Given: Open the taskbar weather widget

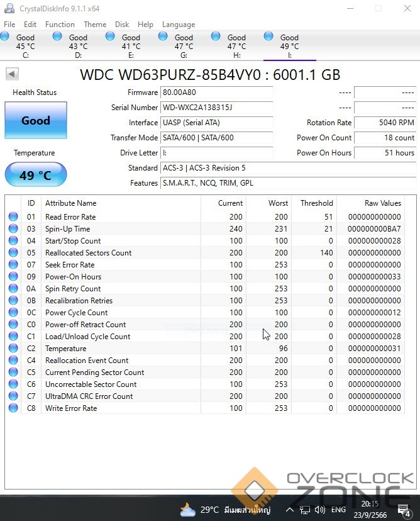Looking at the screenshot, I should 225,510.
